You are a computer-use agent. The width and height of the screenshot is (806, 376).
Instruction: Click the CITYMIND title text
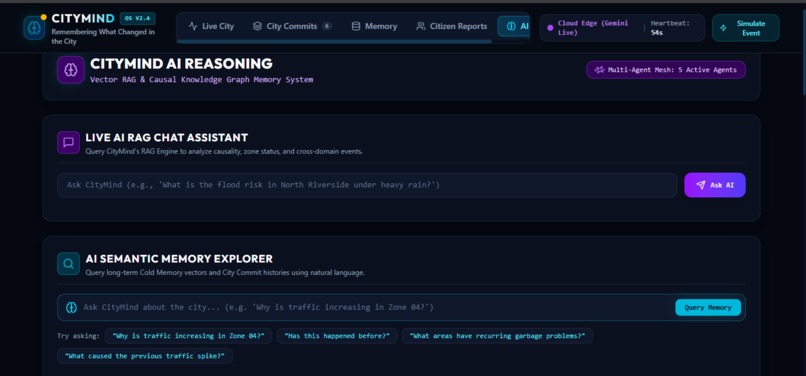coord(83,19)
